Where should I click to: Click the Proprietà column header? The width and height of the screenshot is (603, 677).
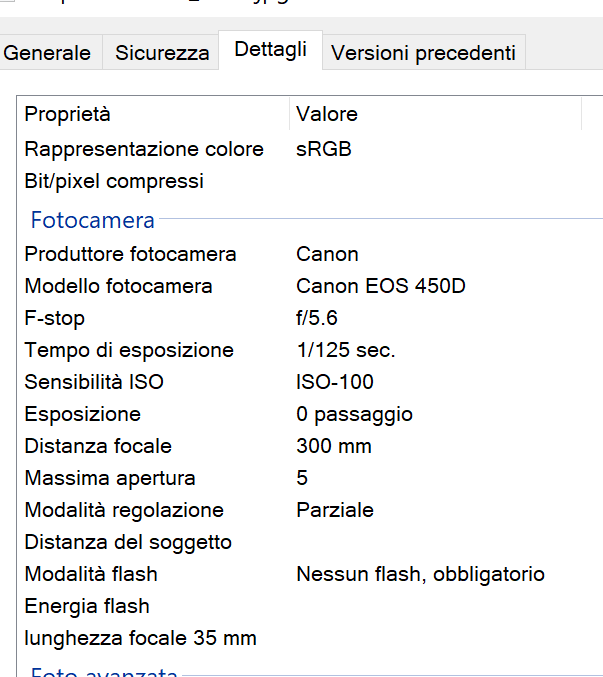coord(153,114)
